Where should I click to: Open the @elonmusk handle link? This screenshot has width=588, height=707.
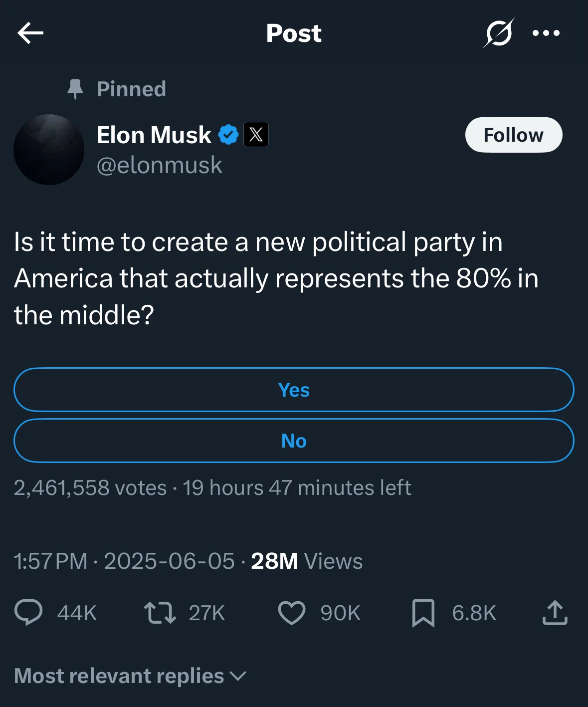(x=159, y=165)
